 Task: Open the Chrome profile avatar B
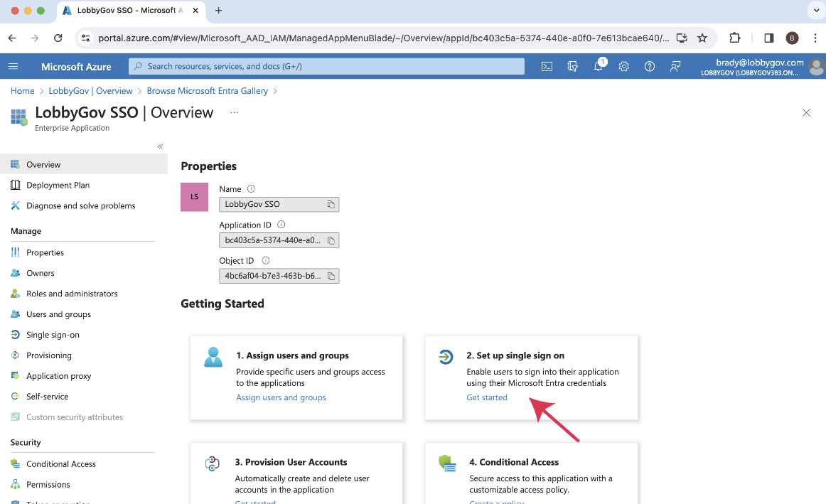click(x=792, y=38)
